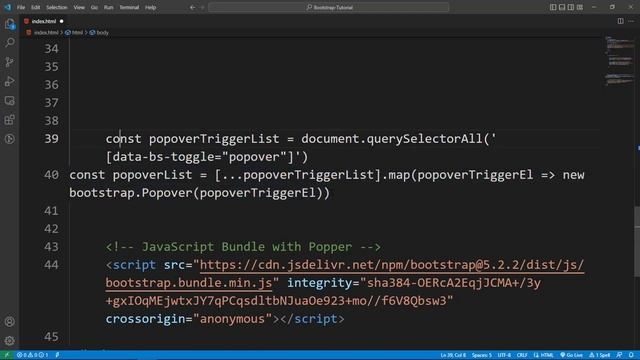
Task: Click the body breadcrumb item
Action: (102, 33)
